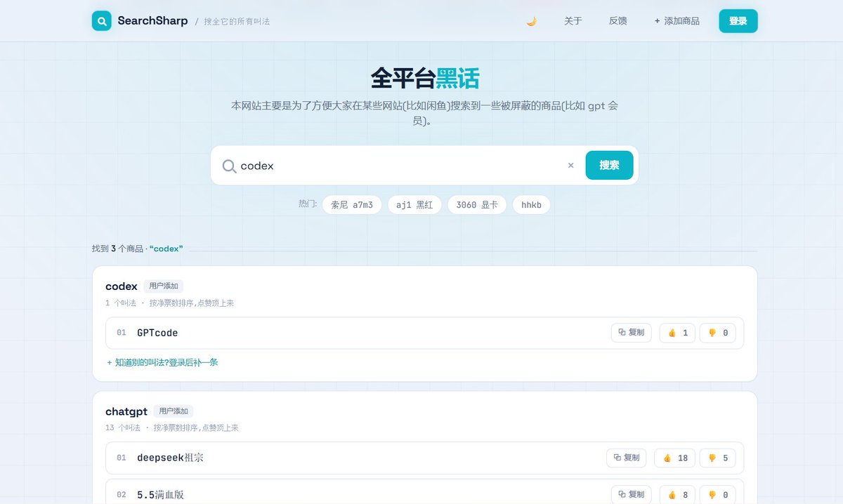Copy the 5.5满血版 entry

[x=632, y=495]
